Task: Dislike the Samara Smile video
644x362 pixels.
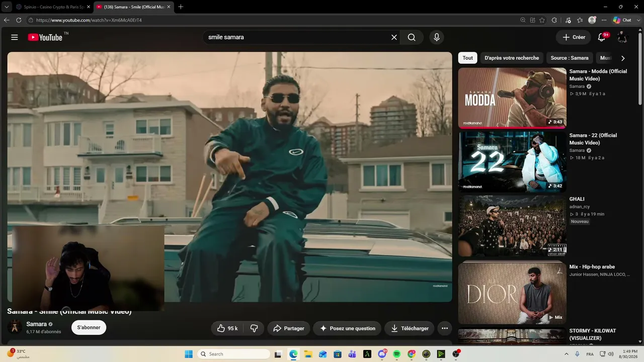Action: tap(254, 328)
